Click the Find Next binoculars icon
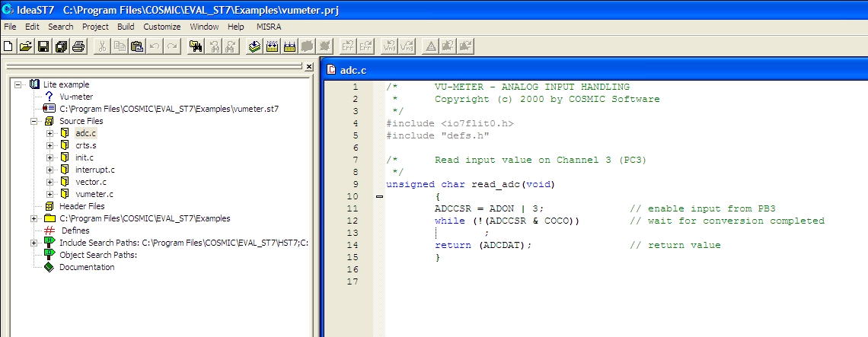Image resolution: width=868 pixels, height=337 pixels. coord(231,46)
